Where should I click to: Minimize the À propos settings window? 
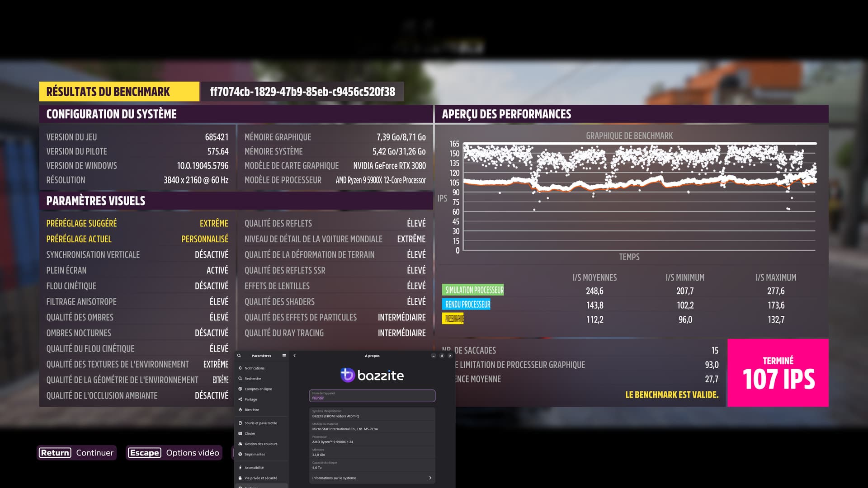(433, 356)
